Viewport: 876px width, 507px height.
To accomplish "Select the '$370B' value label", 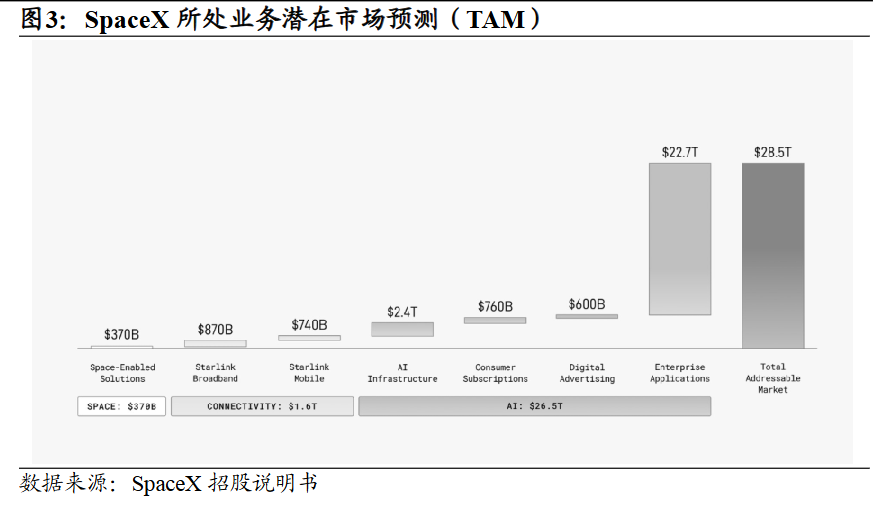I will pos(121,334).
